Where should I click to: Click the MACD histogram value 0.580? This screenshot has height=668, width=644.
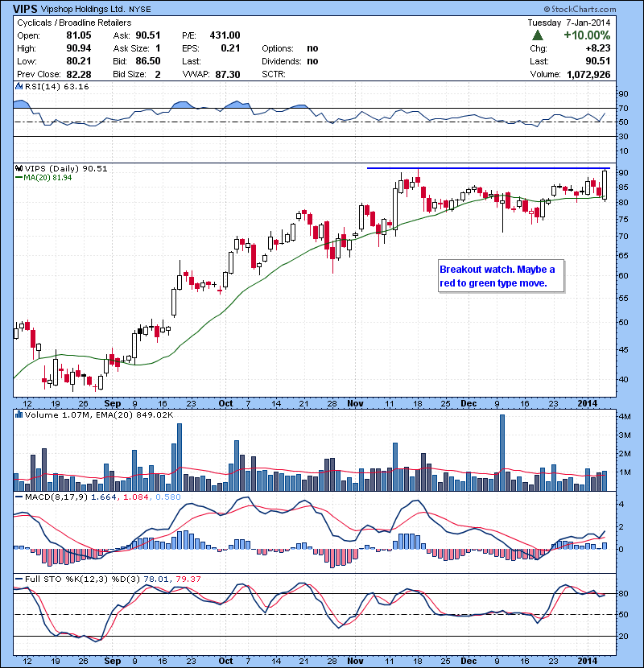coord(168,497)
